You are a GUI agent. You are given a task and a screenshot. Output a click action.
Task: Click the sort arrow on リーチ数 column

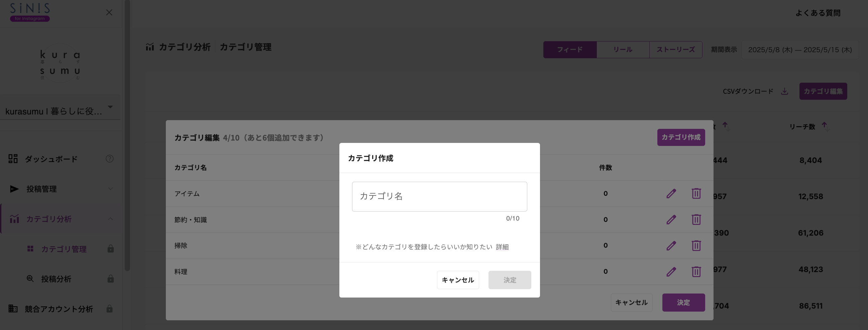825,125
